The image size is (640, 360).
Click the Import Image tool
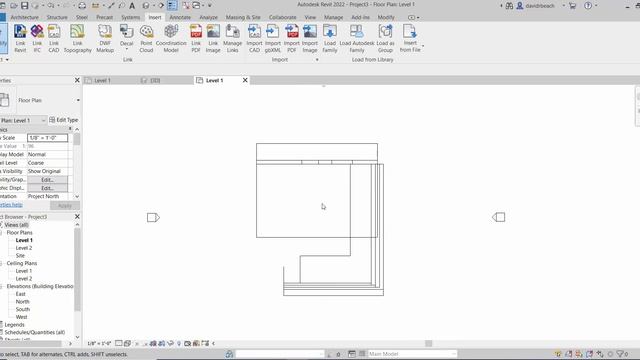pyautogui.click(x=310, y=38)
